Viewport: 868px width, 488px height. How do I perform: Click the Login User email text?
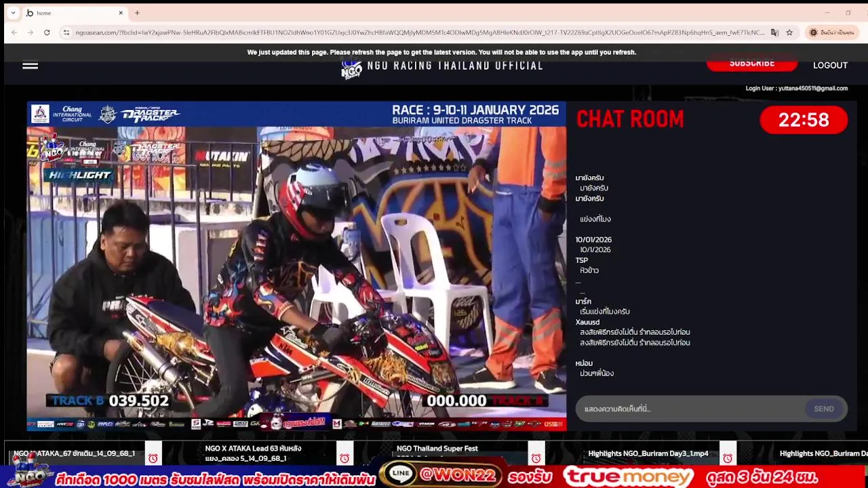(796, 88)
